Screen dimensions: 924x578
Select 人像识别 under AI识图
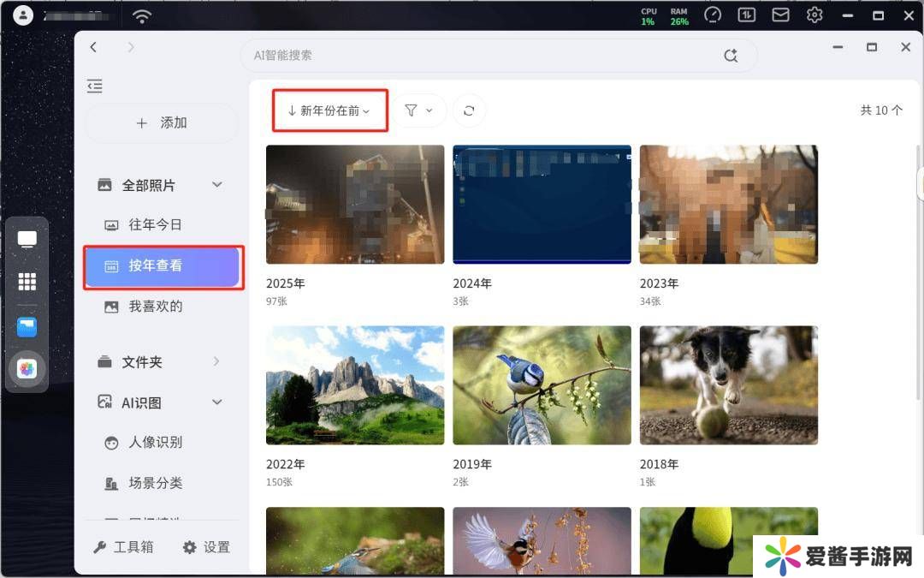point(155,443)
